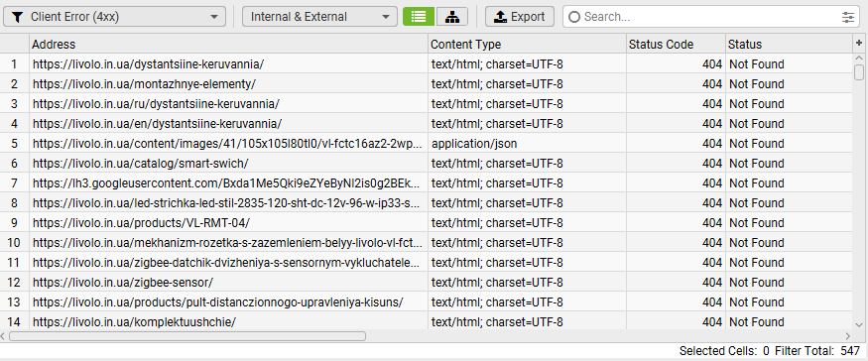Sort by the Status Code column header
This screenshot has height=361, width=868.
pyautogui.click(x=676, y=44)
